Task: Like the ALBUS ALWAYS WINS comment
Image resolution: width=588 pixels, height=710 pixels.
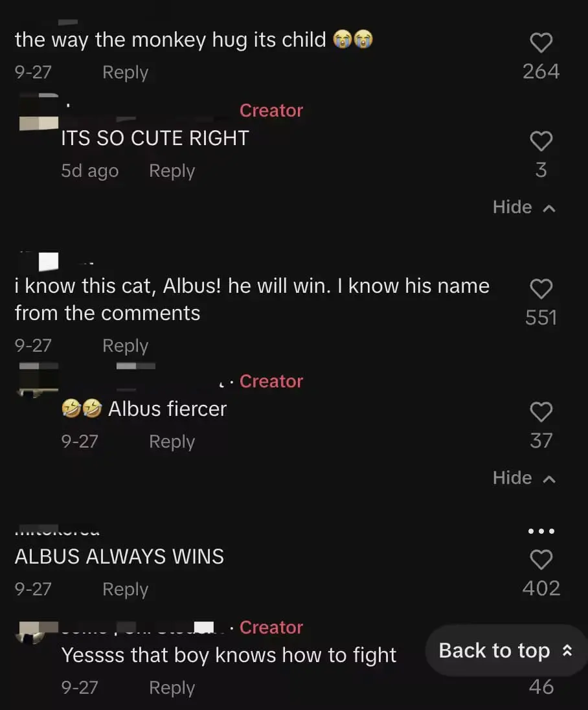Action: pyautogui.click(x=541, y=560)
